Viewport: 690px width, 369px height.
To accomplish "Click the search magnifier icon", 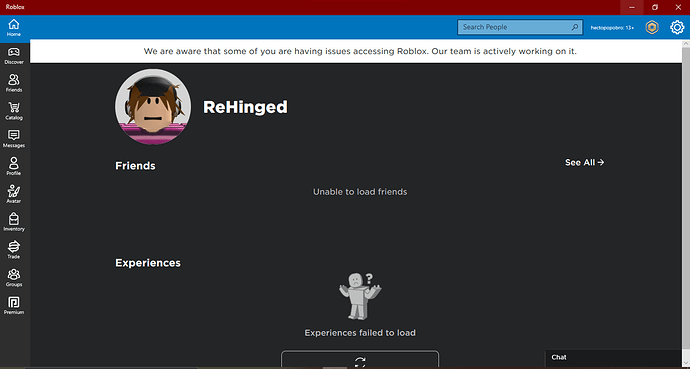I will (x=575, y=27).
